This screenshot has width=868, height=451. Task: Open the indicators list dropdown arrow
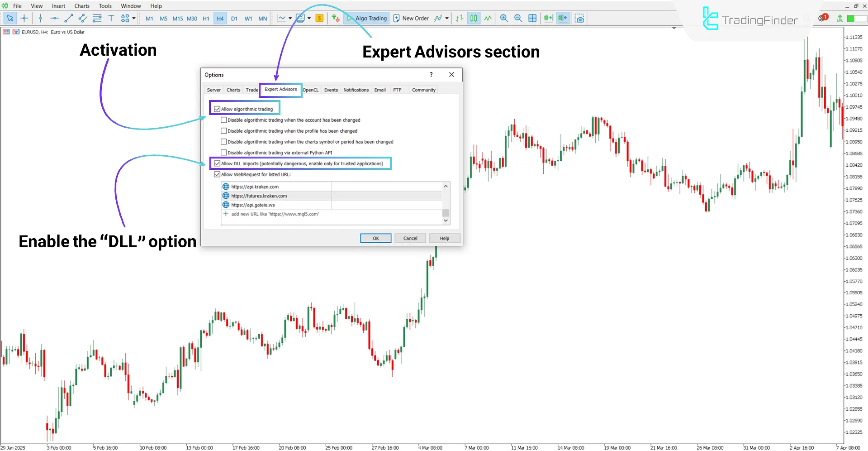point(447,18)
